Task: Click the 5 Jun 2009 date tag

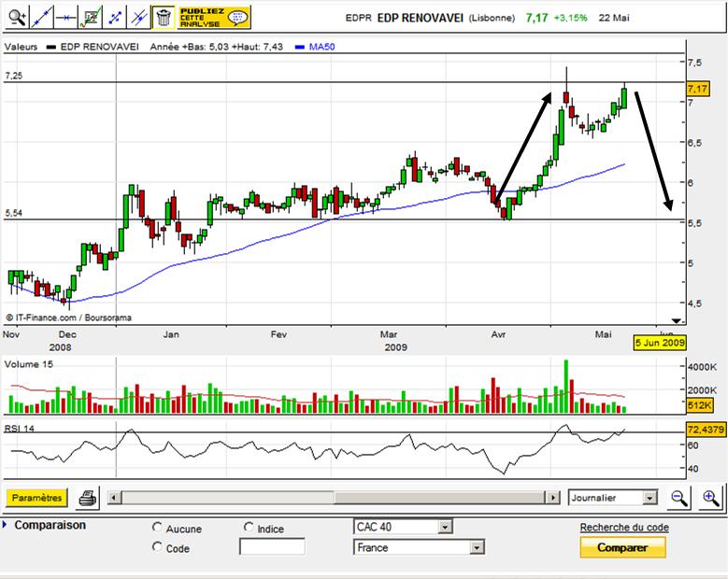Action: point(660,343)
